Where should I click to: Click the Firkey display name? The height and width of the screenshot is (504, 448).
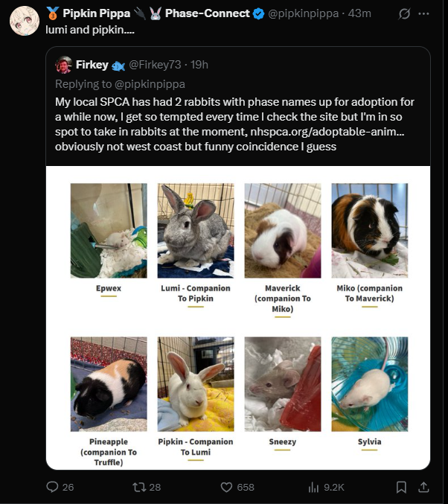(x=93, y=65)
